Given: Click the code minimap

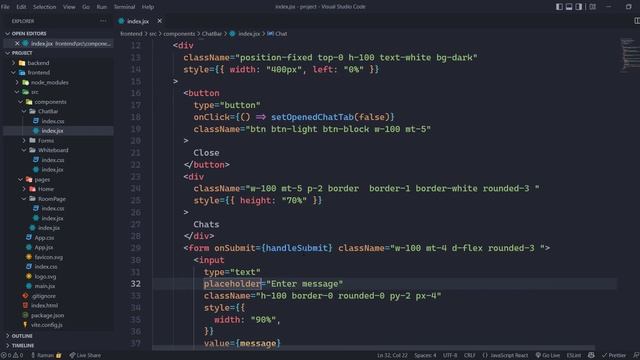Looking at the screenshot, I should [x=630, y=55].
